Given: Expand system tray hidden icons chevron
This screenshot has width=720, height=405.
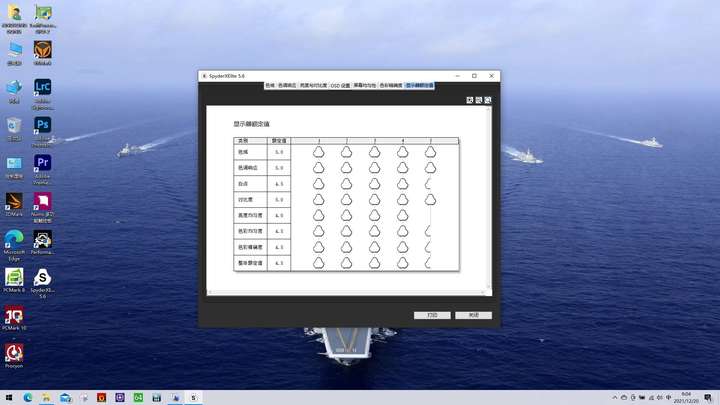Looking at the screenshot, I should 615,397.
